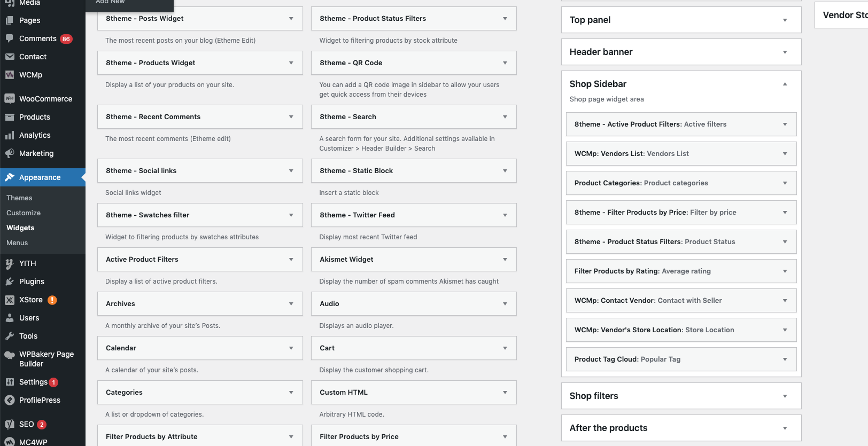The height and width of the screenshot is (446, 868).
Task: Click the Plugins plug icon
Action: [10, 281]
